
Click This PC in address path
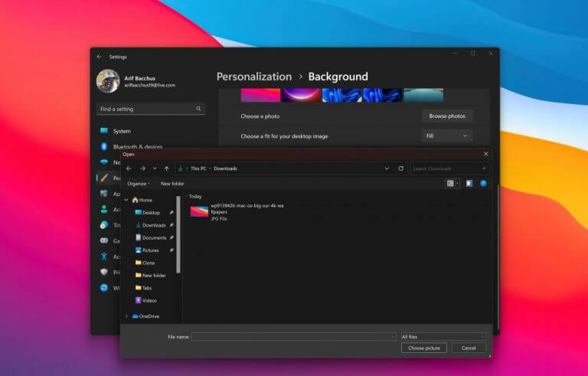198,168
